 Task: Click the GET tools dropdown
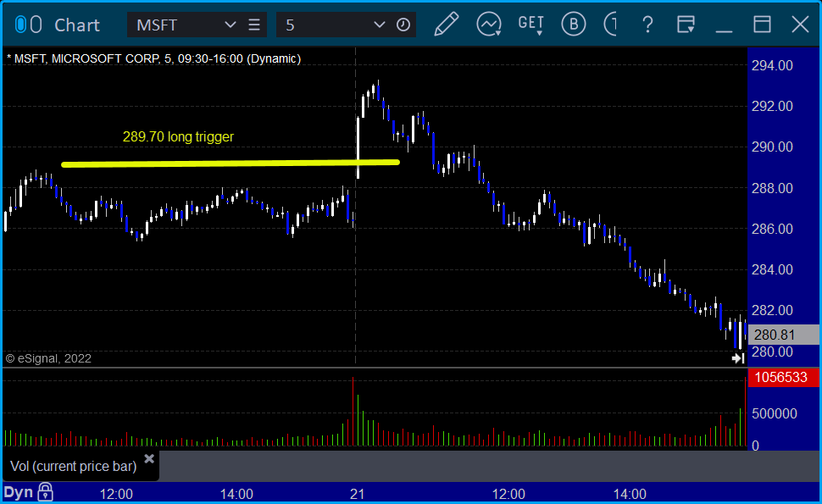pos(531,25)
